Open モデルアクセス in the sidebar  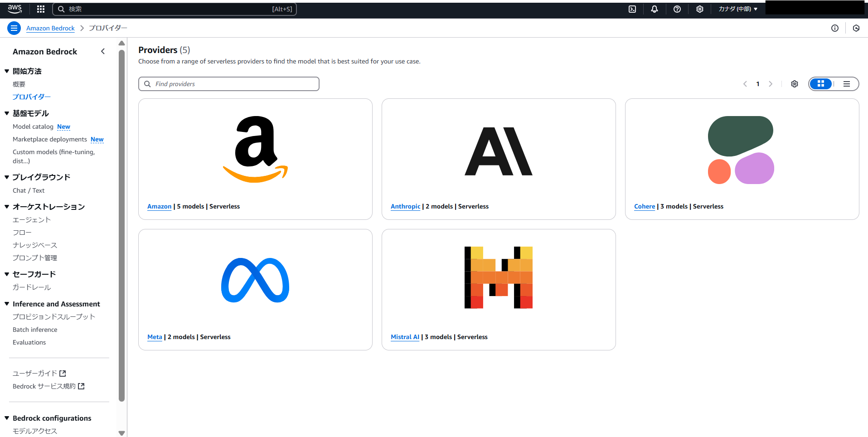[35, 431]
